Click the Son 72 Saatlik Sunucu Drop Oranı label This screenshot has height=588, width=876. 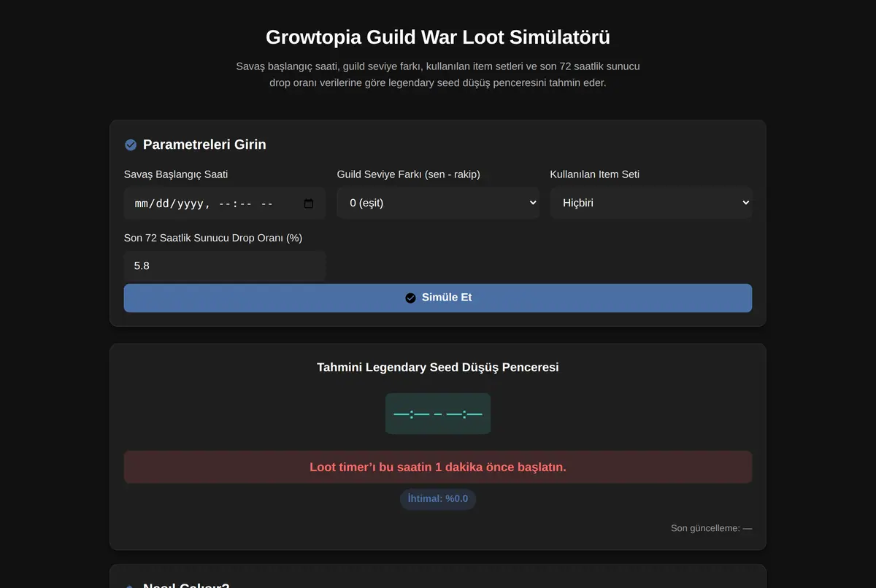pyautogui.click(x=213, y=238)
